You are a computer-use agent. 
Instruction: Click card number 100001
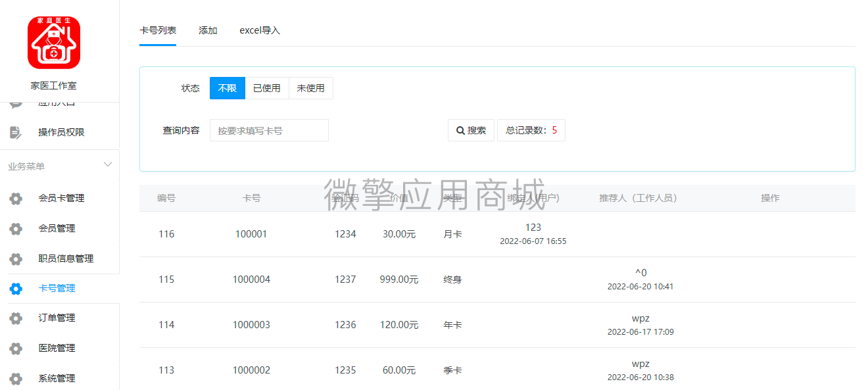251,234
